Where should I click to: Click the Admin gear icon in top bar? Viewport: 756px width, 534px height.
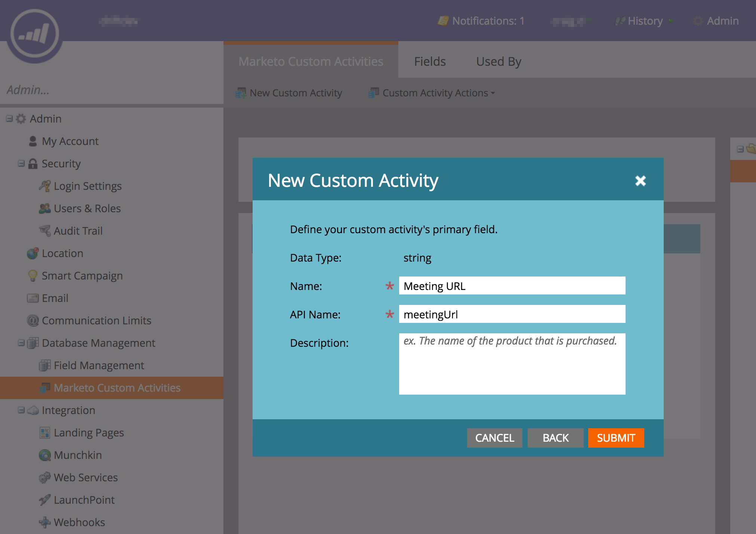698,21
